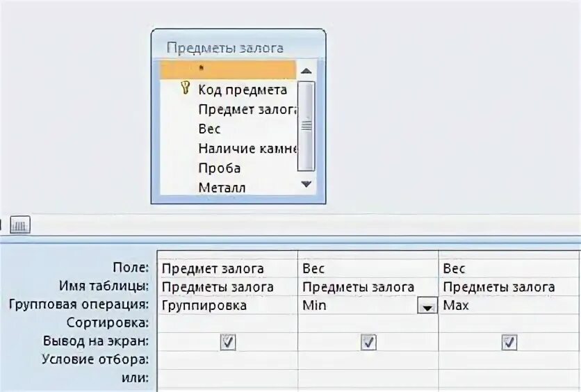Select the asterisk all-fields row in table list
The height and width of the screenshot is (392, 581).
pyautogui.click(x=228, y=69)
